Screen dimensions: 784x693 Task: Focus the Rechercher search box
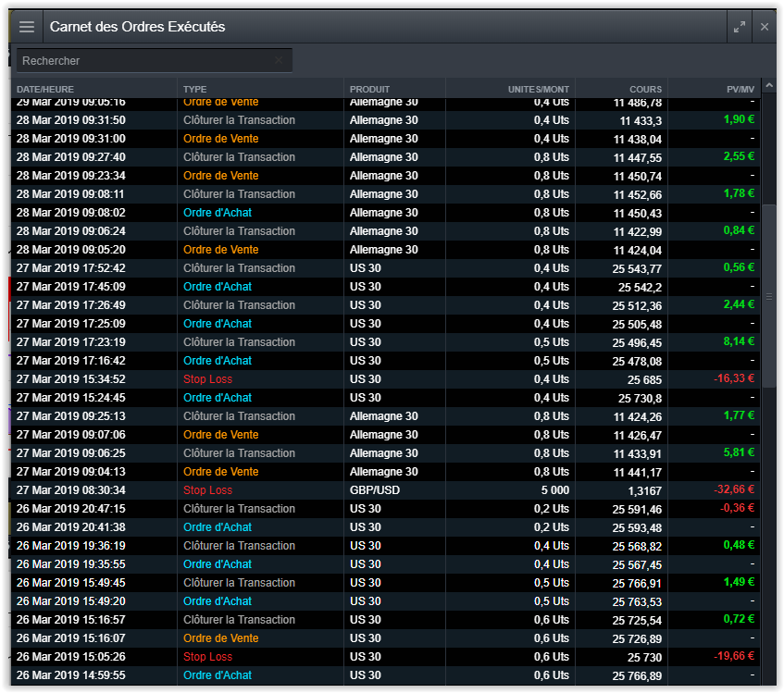143,61
